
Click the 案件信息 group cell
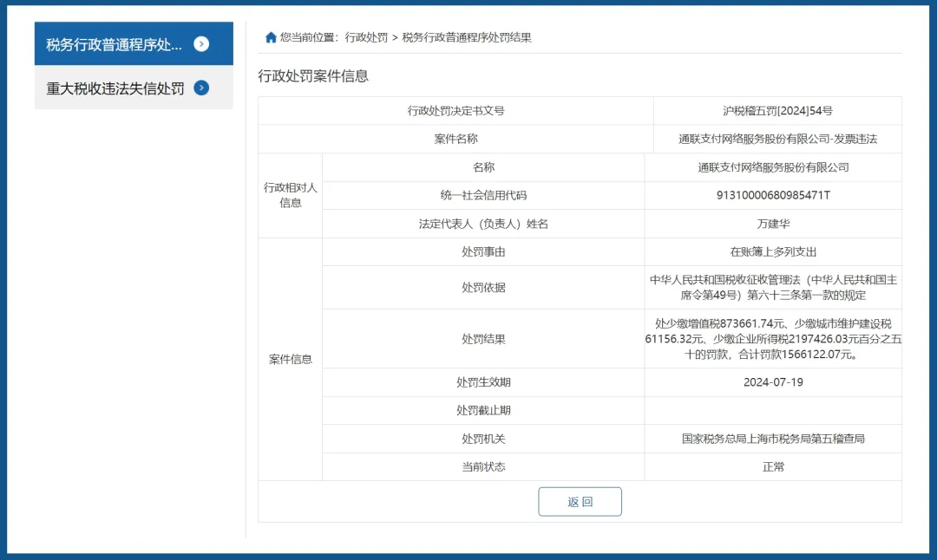[x=291, y=360]
